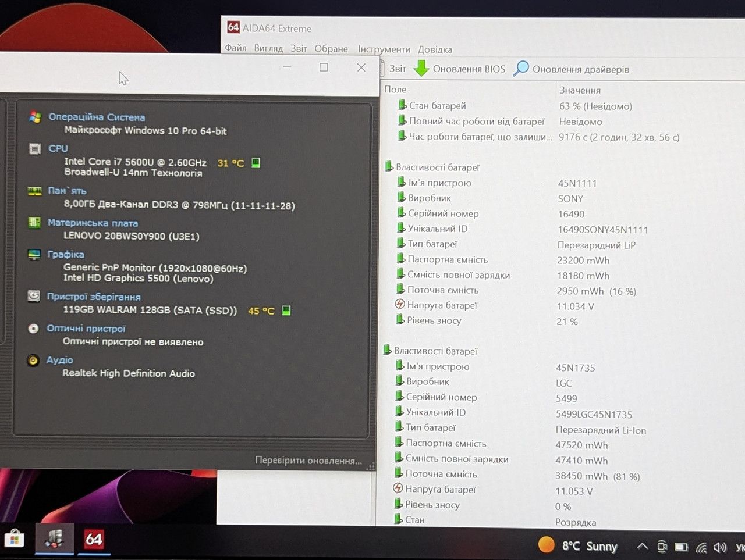Select the 38450 mWh (81 %) current capacity value
745x560 pixels.
[x=598, y=476]
